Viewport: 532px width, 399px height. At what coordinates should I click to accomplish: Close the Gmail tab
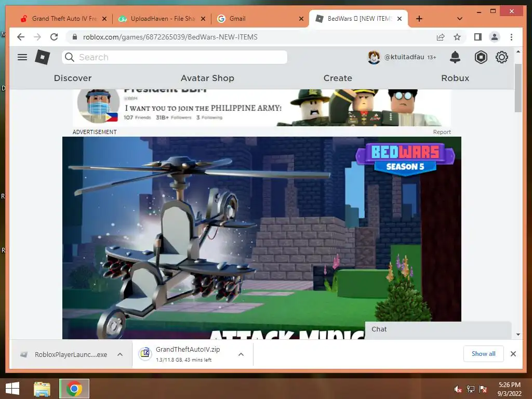(x=301, y=19)
